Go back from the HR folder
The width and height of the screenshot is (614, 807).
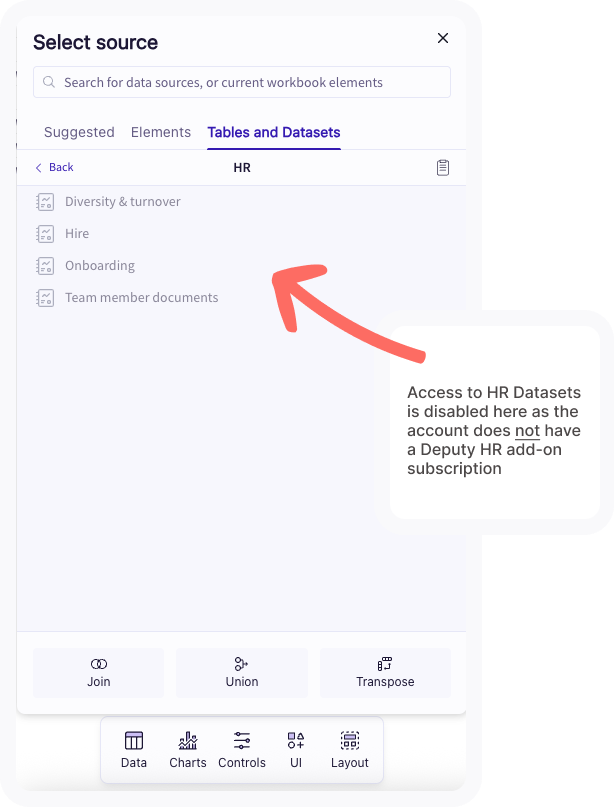54,167
